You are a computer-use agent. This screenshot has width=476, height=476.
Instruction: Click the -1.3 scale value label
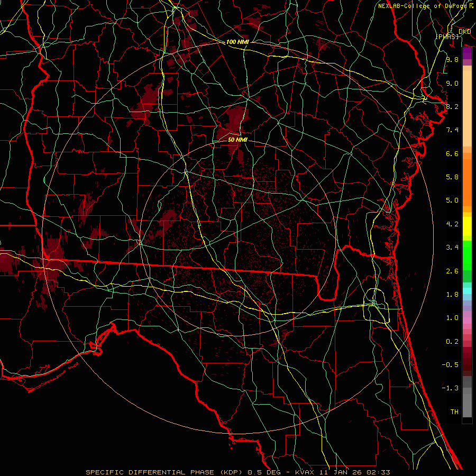(452, 388)
